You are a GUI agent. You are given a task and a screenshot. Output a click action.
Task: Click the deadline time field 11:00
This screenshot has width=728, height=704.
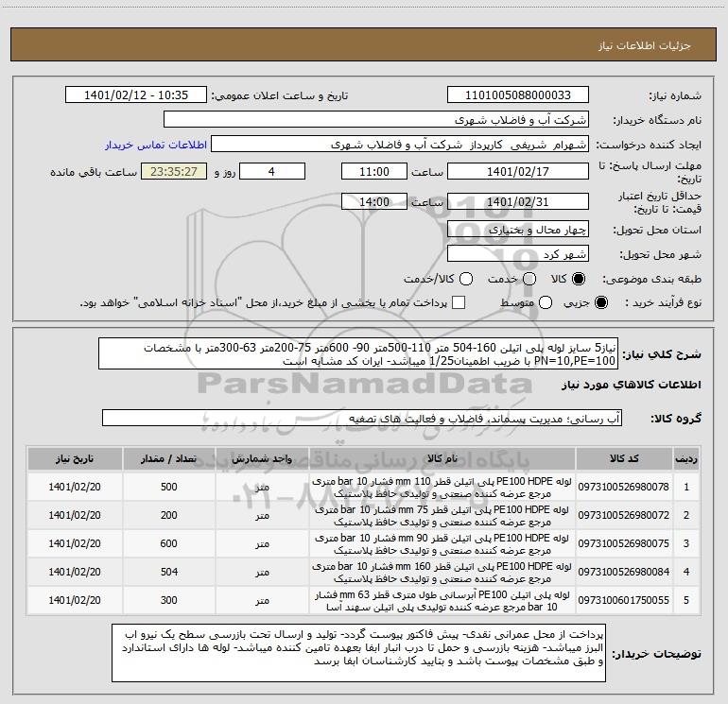[x=374, y=172]
